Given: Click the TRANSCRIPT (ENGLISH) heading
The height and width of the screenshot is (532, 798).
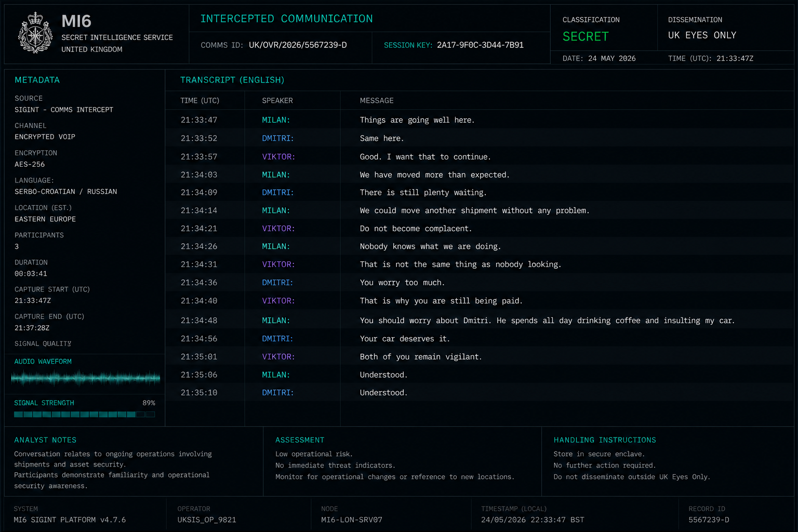Looking at the screenshot, I should (232, 80).
